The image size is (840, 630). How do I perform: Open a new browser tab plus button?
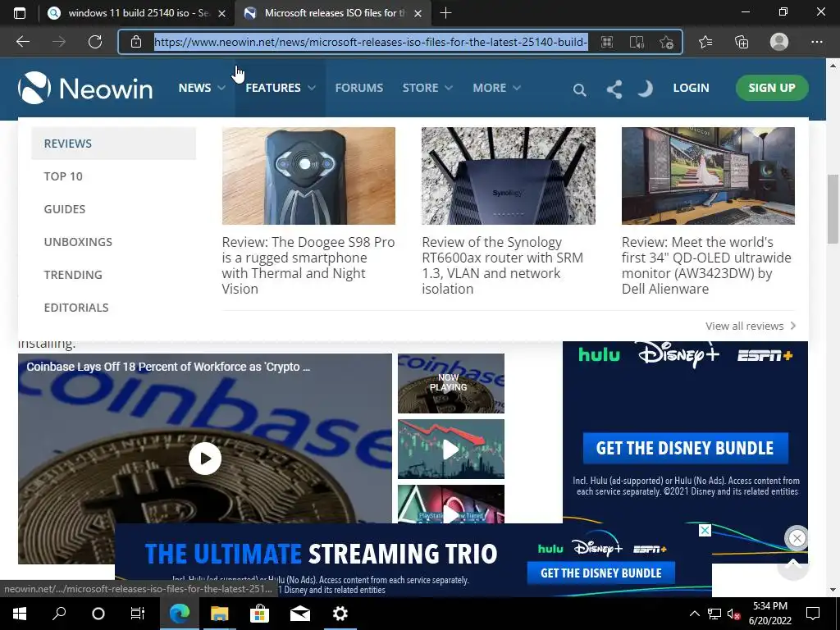(x=445, y=13)
